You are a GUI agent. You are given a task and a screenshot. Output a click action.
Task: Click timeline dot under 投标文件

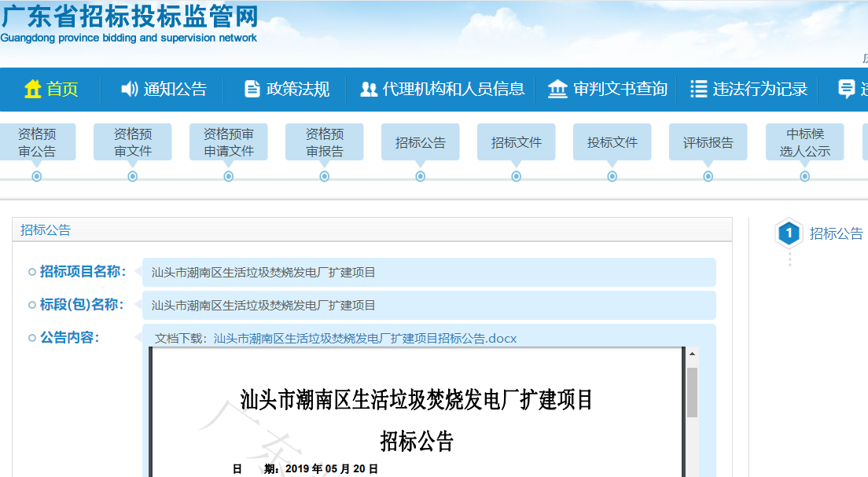point(612,177)
